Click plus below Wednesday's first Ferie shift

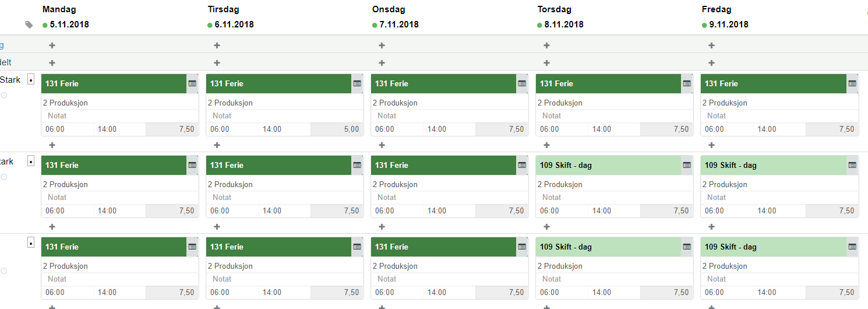click(x=382, y=145)
